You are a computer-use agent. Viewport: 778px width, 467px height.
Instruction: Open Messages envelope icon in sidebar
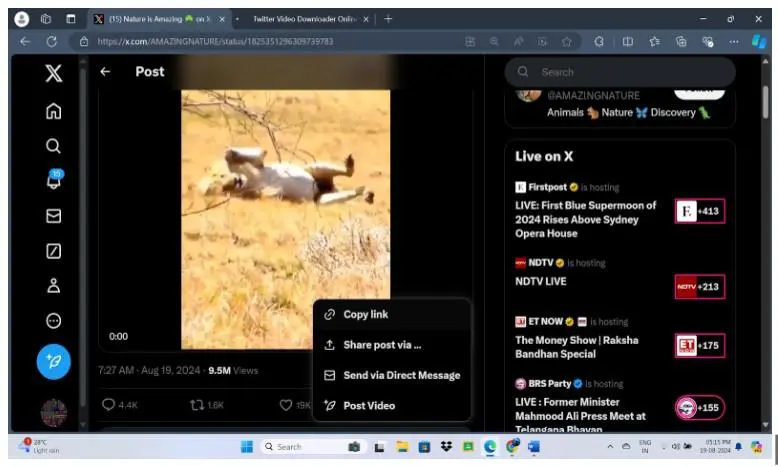[54, 216]
